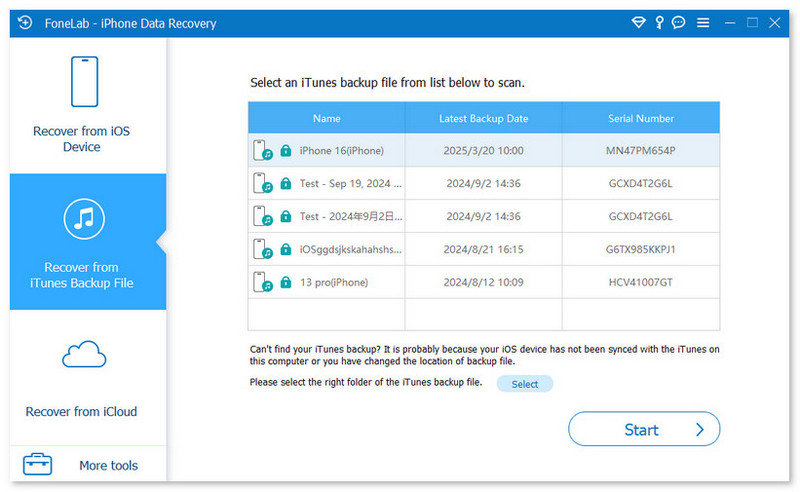This screenshot has width=800, height=492.
Task: Click the lock icon on 13 pro backup
Action: [x=286, y=283]
